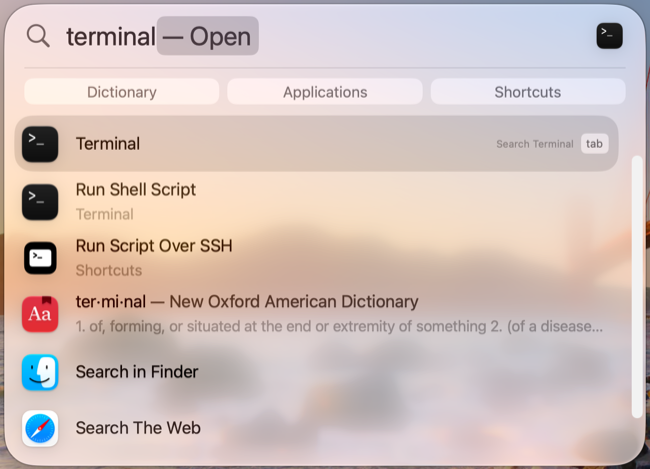This screenshot has height=469, width=650.
Task: Click the magnifying glass search icon
Action: [38, 36]
